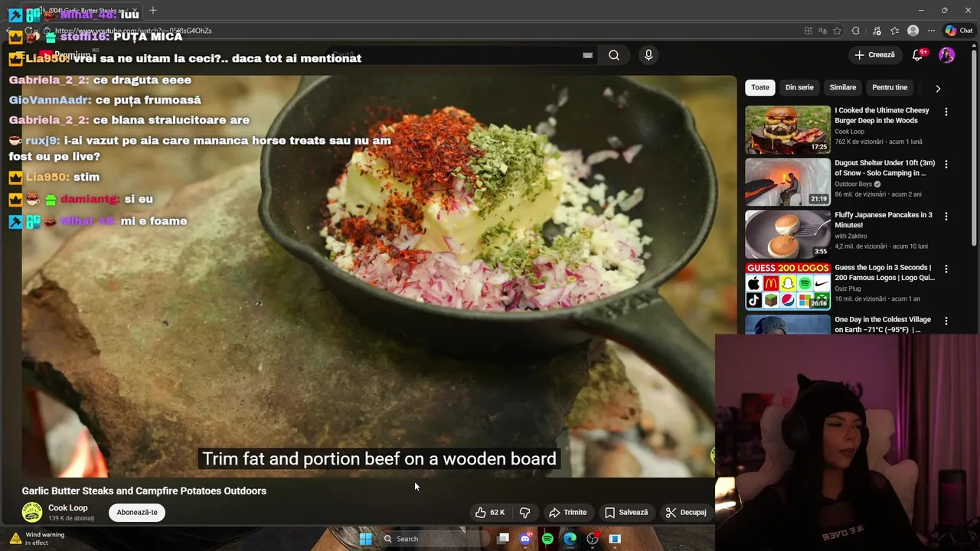Click the Outdoor Boys channel name

[854, 184]
